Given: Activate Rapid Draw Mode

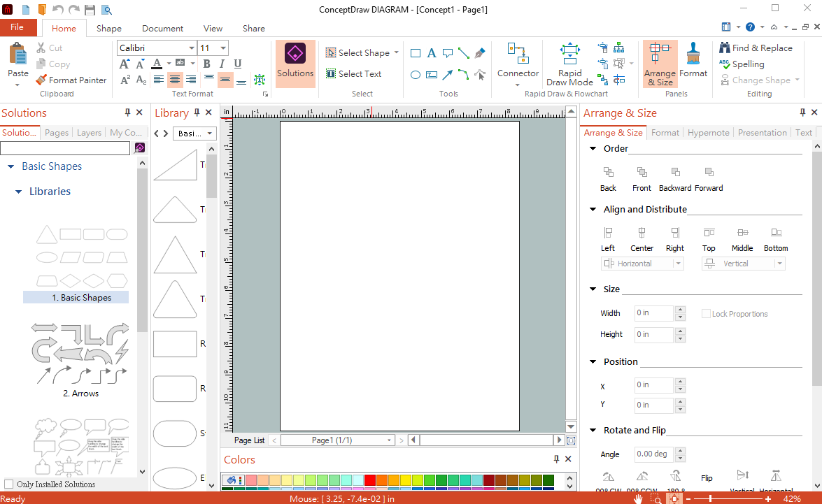Looking at the screenshot, I should tap(569, 55).
